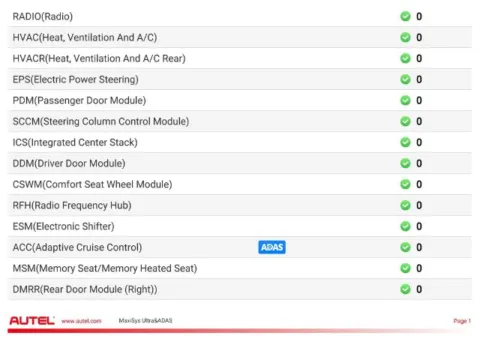Click the green checkmark for RFH row

(x=405, y=205)
